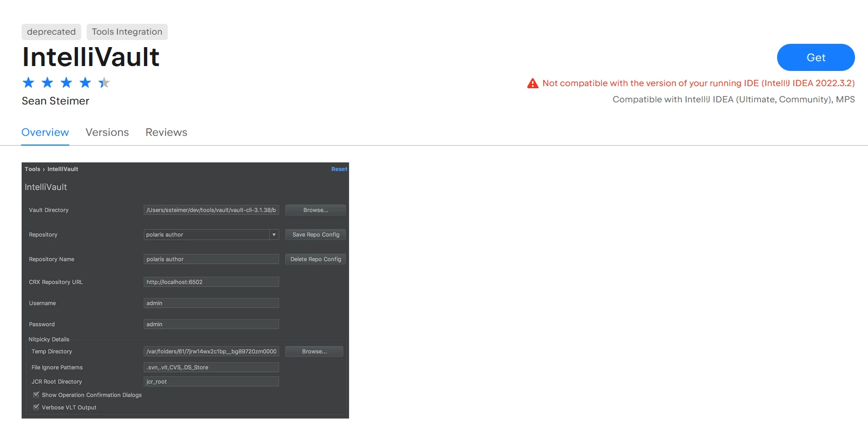Click the CRX Repository URL field
The width and height of the screenshot is (868, 425).
(211, 282)
